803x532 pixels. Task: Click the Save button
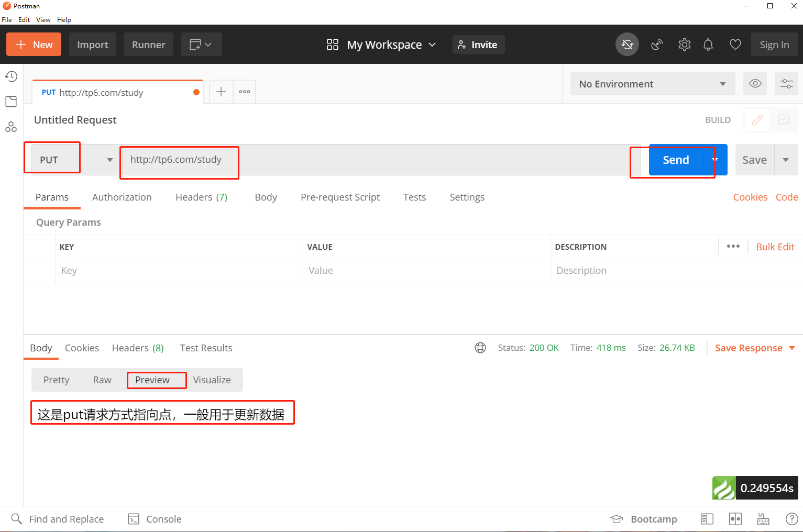755,160
